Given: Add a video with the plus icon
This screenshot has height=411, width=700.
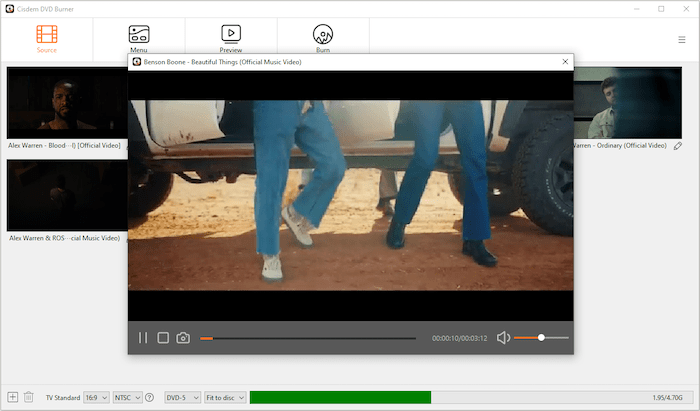Looking at the screenshot, I should (13, 397).
